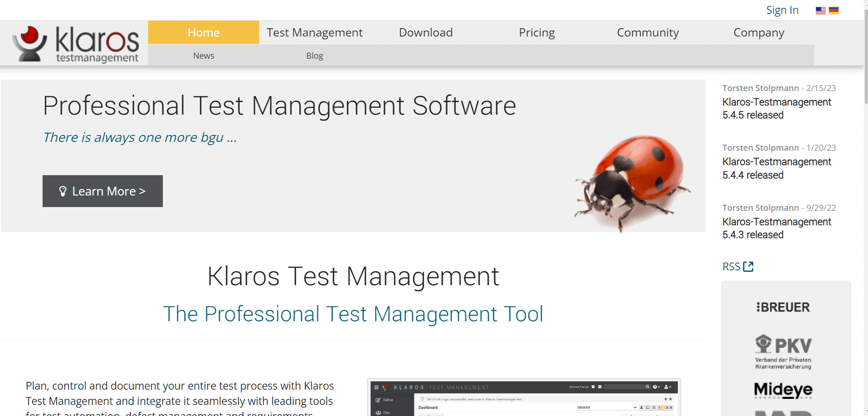Open the Home menu tab
The width and height of the screenshot is (868, 416).
coord(204,32)
